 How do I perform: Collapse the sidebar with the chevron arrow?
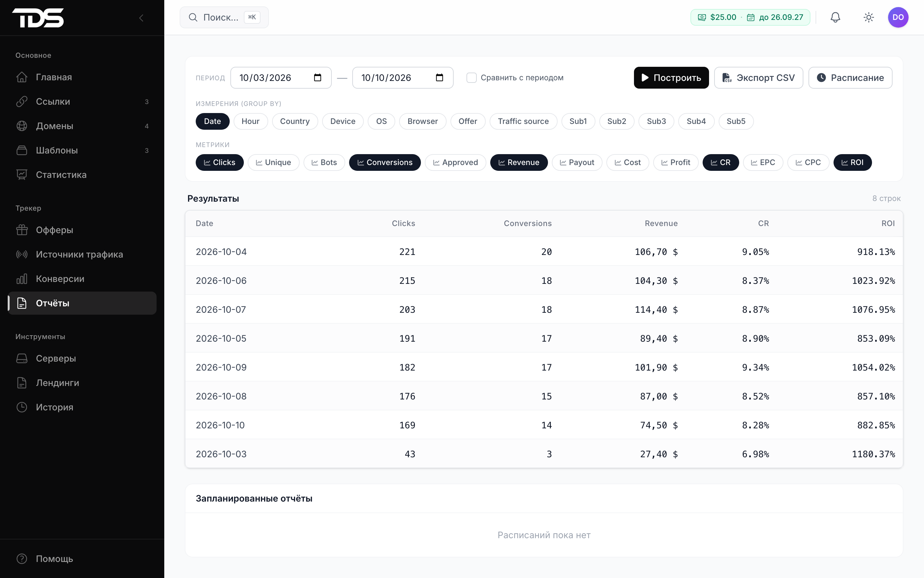tap(141, 18)
